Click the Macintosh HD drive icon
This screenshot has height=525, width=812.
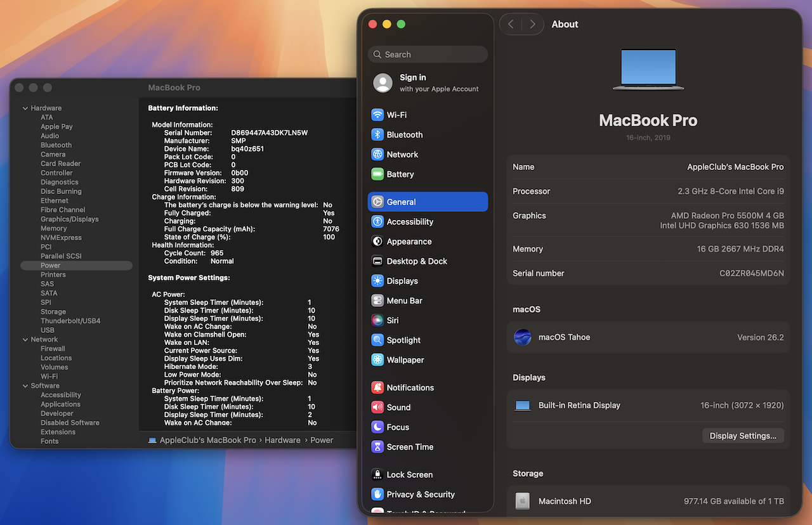(522, 501)
